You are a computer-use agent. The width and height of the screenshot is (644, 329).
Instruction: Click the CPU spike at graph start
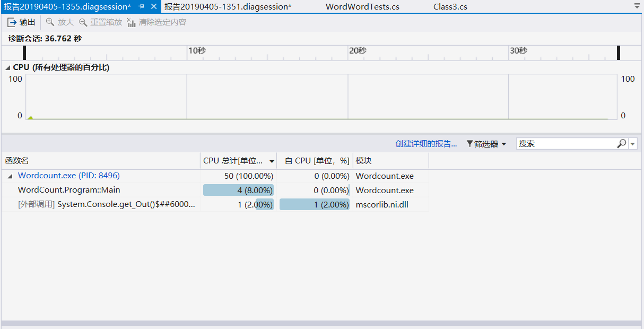[30, 117]
